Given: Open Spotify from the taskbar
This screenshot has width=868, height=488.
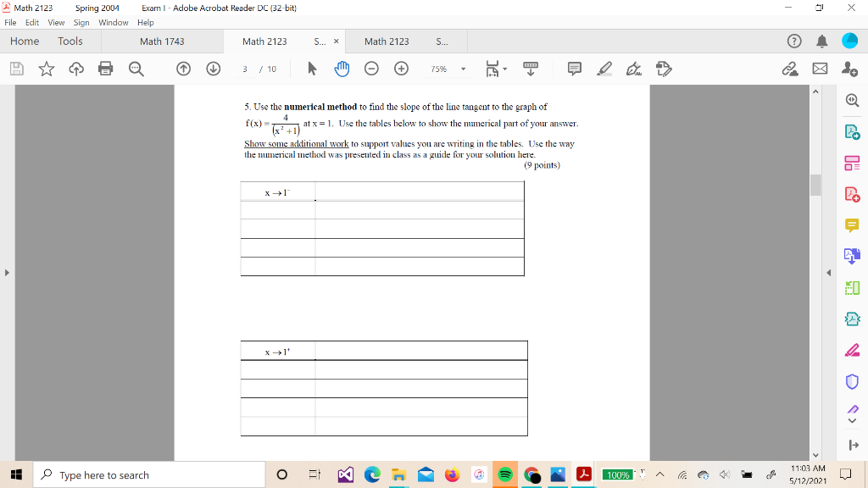Looking at the screenshot, I should click(x=507, y=474).
